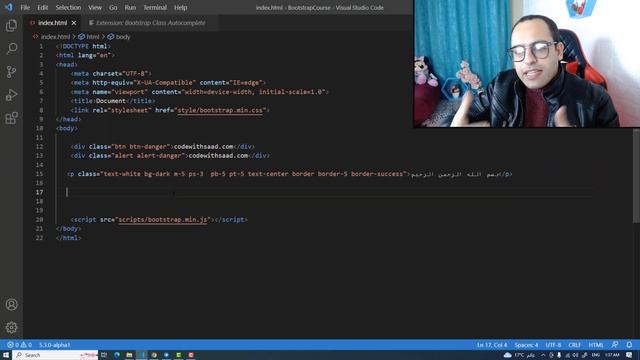
Task: Click the charset="UTF-8" meta line
Action: (111, 73)
